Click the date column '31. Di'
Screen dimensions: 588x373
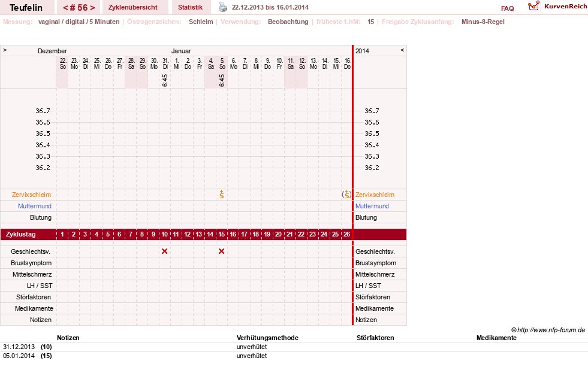(165, 63)
